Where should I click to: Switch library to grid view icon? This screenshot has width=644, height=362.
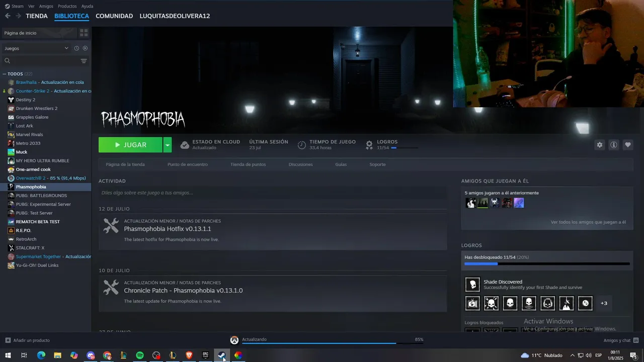coord(84,33)
